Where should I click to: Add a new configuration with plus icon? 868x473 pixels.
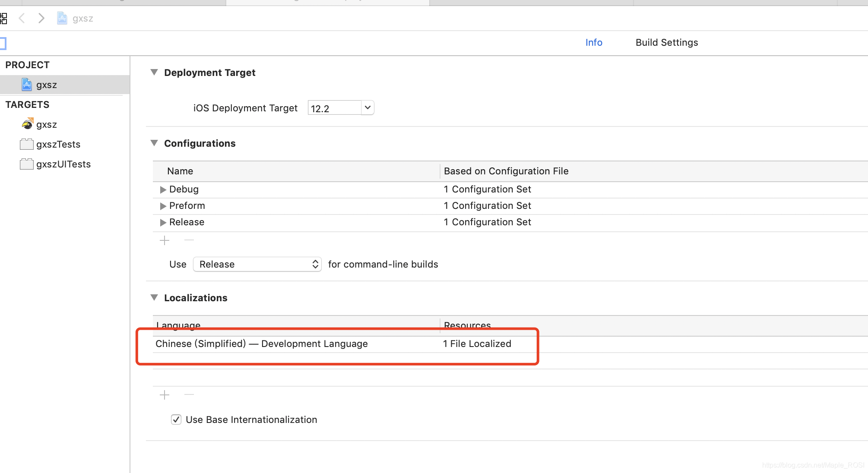pos(165,240)
